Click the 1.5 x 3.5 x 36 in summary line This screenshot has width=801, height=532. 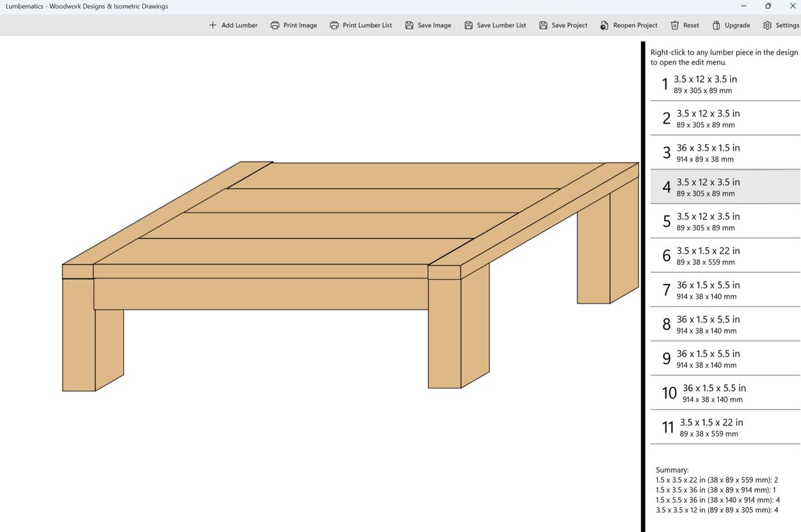coord(716,490)
